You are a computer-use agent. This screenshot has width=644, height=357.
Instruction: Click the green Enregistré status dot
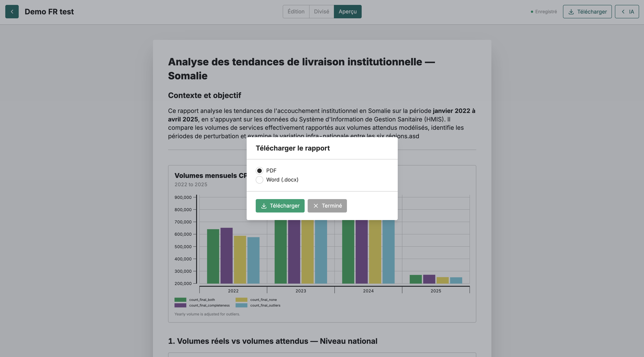(x=532, y=12)
